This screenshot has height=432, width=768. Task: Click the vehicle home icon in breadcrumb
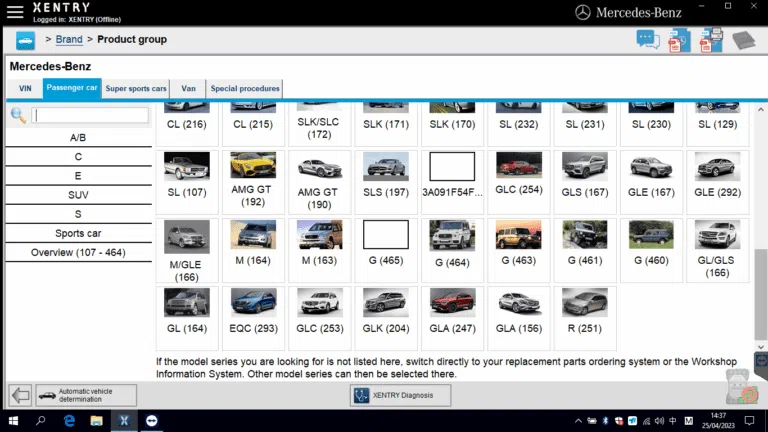25,40
